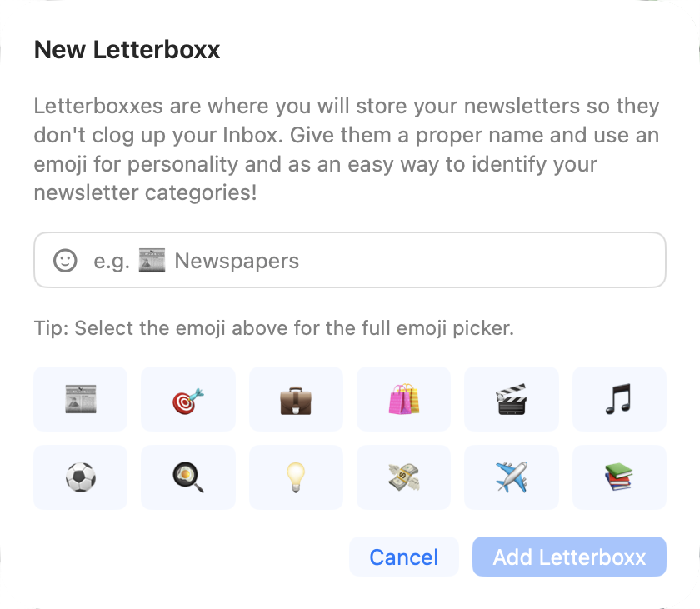Click the New Letterboxx dialog title

click(127, 50)
